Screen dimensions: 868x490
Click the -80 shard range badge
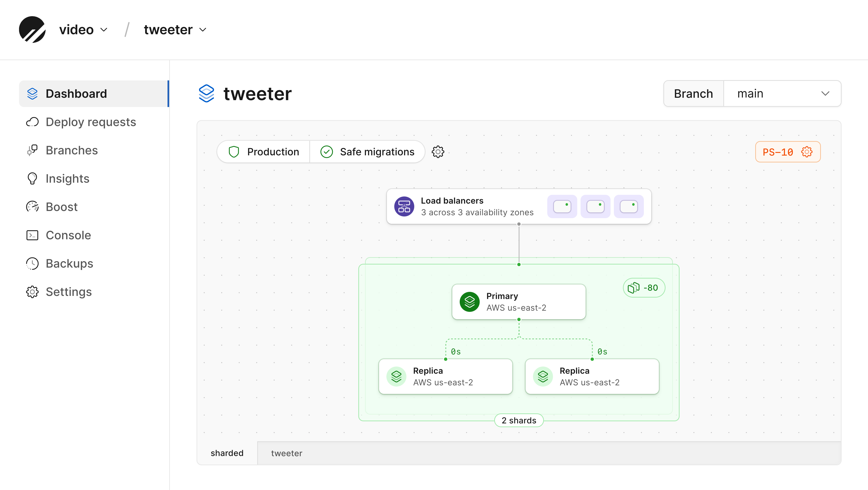click(644, 288)
